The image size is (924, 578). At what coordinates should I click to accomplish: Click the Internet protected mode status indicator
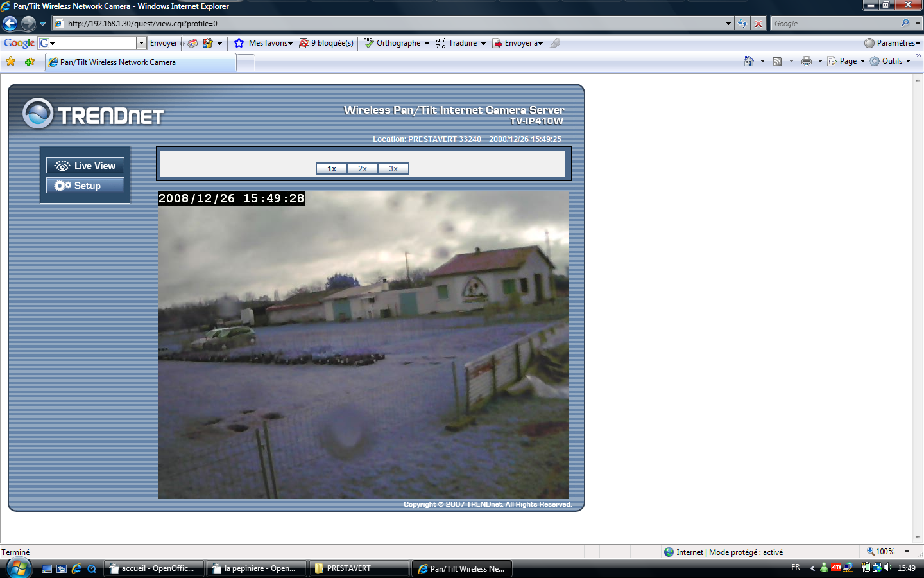pyautogui.click(x=723, y=552)
